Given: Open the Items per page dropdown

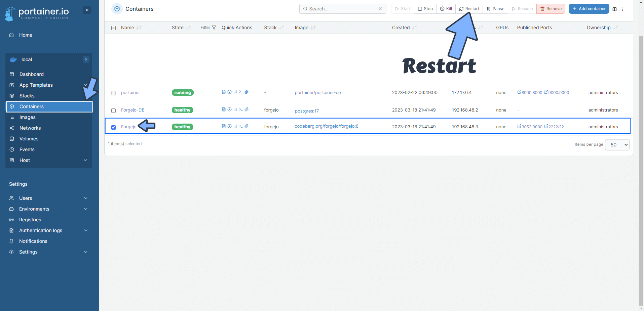Looking at the screenshot, I should pos(617,145).
